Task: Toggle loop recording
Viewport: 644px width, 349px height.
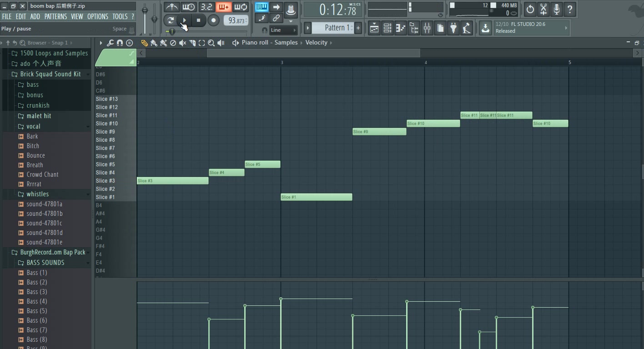Action: coord(240,7)
